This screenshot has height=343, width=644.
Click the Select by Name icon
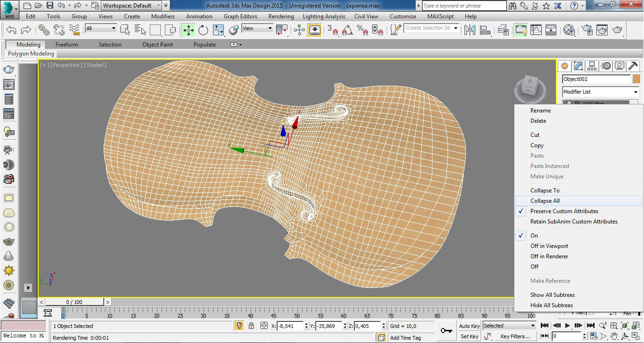pos(139,30)
